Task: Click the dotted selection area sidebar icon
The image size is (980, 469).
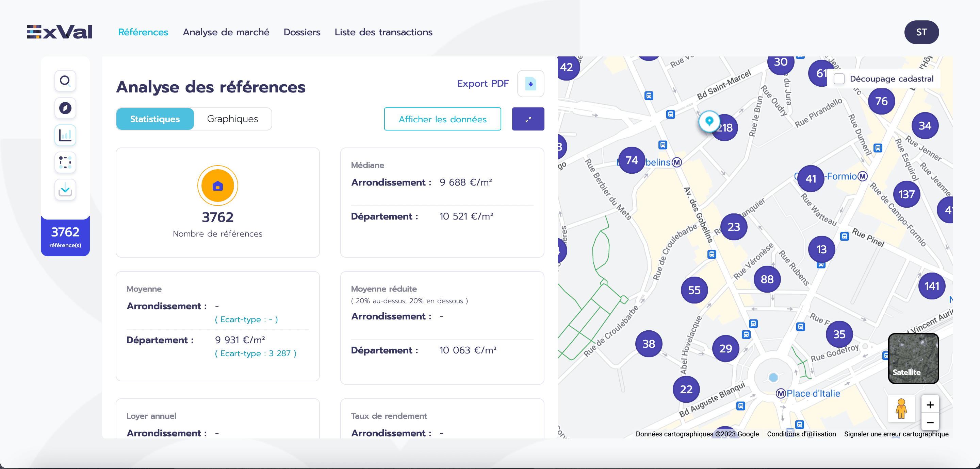Action: point(65,162)
